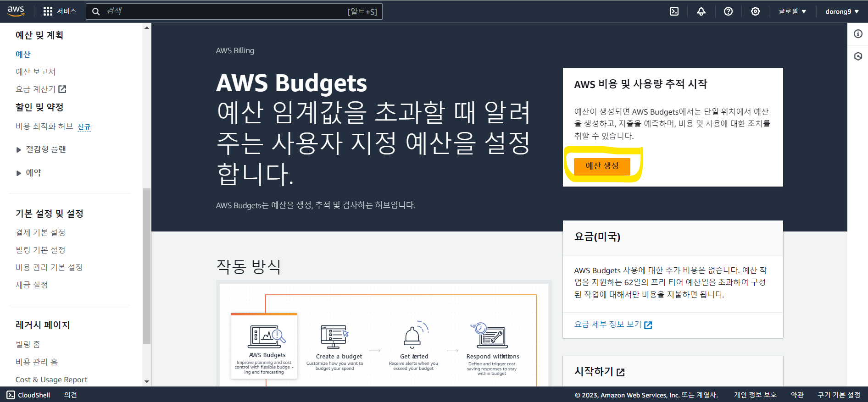This screenshot has width=868, height=402.
Task: Open the CloudShell icon in top bar
Action: [x=674, y=11]
